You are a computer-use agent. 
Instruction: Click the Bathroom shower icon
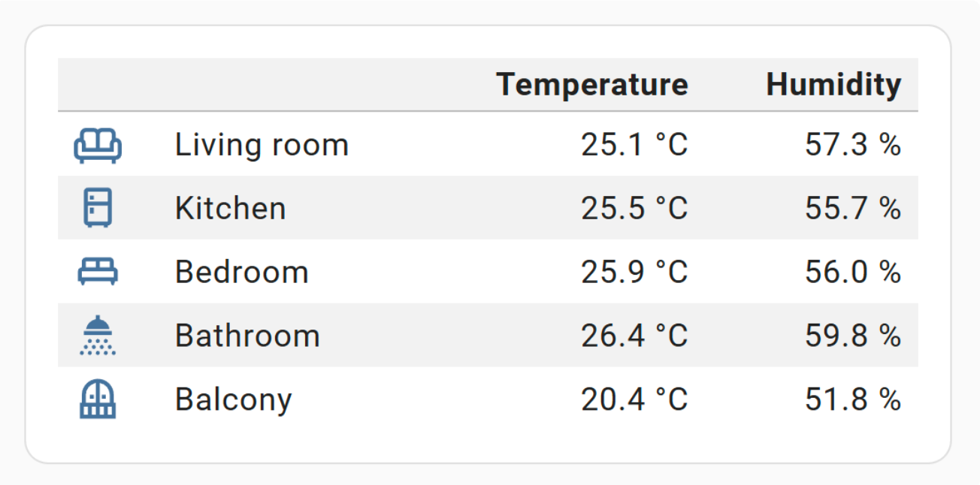(98, 335)
